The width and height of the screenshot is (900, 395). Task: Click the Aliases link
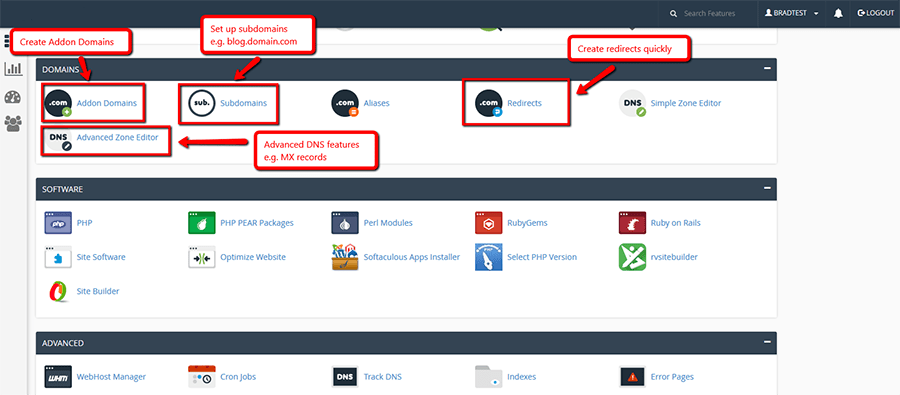coord(377,103)
